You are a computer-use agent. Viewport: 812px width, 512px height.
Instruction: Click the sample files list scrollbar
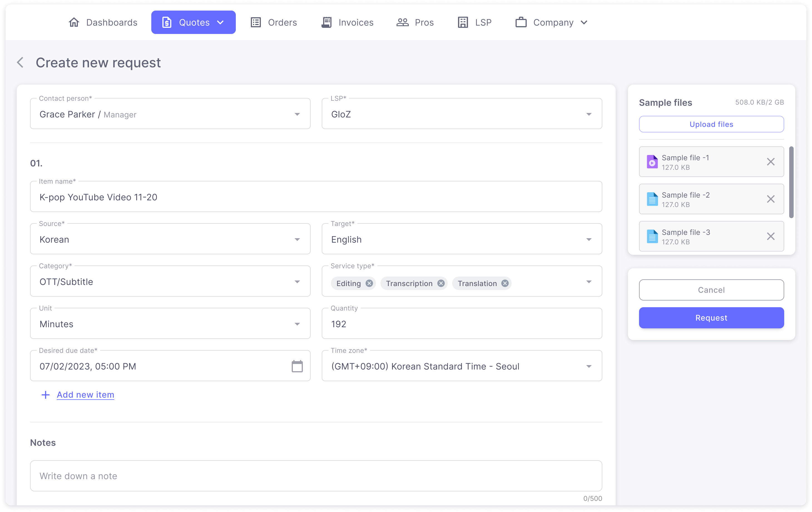(x=791, y=182)
